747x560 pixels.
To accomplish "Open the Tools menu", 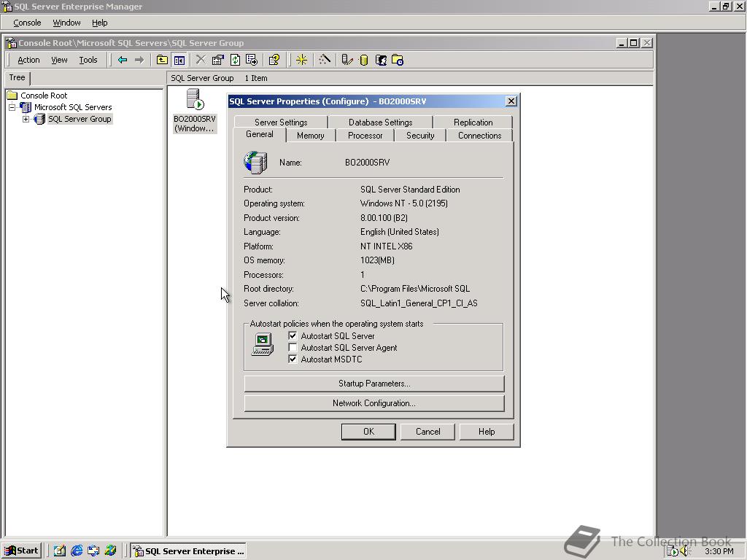I will coord(88,60).
